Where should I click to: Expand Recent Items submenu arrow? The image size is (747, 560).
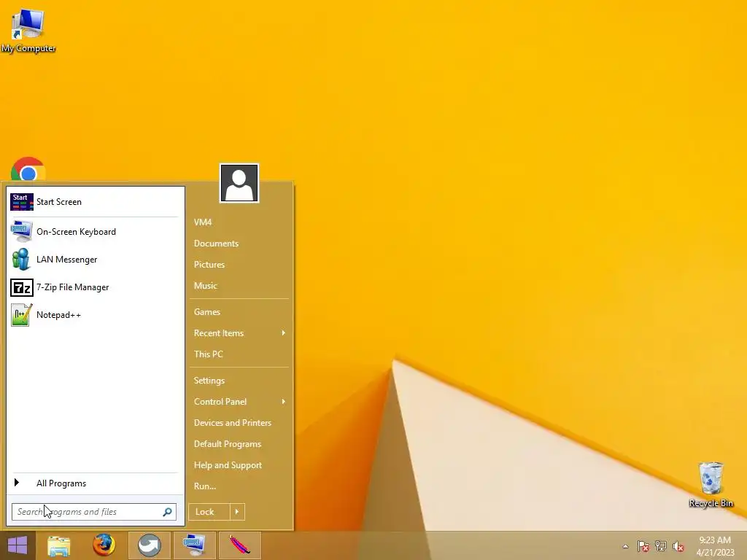pos(284,332)
